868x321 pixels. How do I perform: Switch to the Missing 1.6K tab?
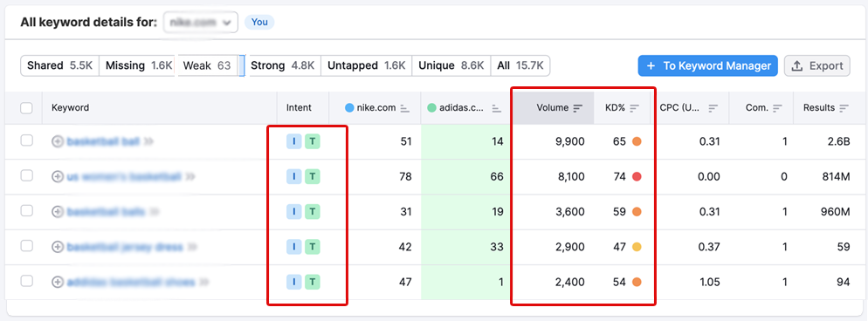click(139, 65)
